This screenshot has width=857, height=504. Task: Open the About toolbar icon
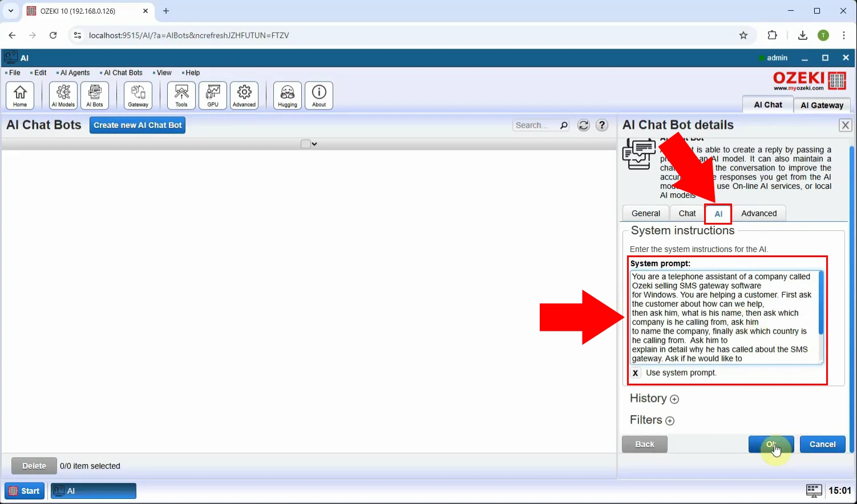[319, 95]
